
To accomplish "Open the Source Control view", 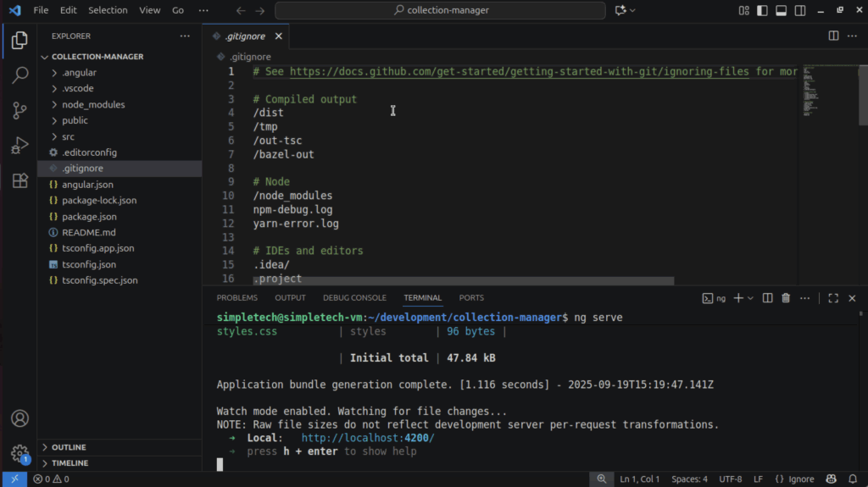I will (x=19, y=110).
